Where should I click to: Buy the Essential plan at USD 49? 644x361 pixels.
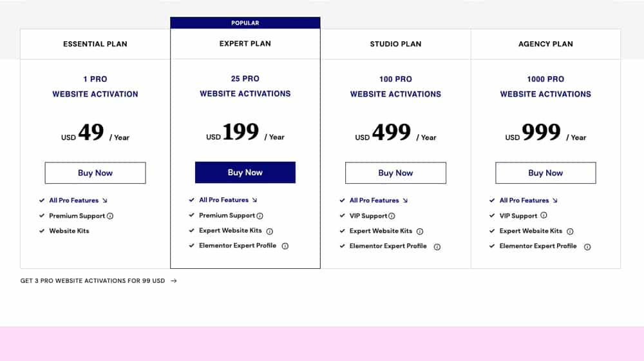click(x=95, y=173)
